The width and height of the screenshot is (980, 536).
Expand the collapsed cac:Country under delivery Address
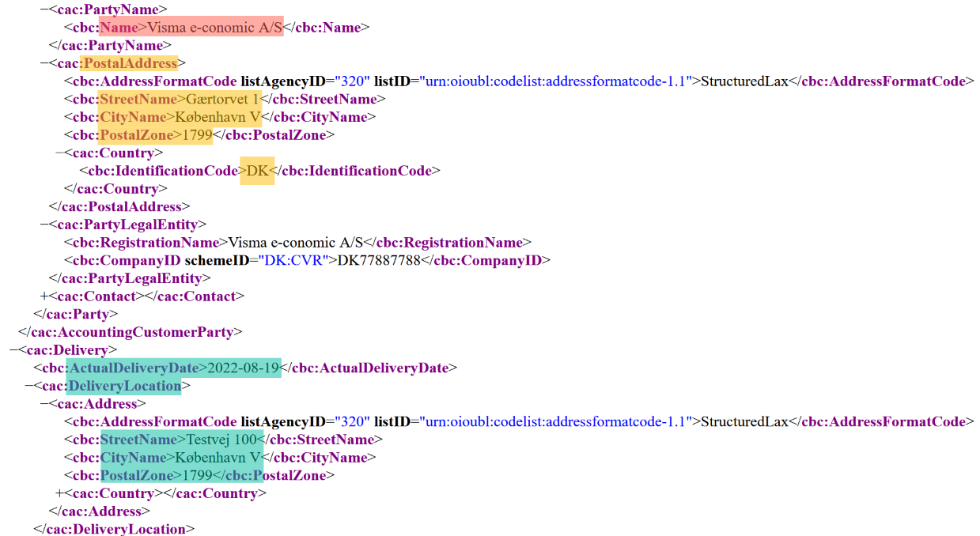(59, 493)
